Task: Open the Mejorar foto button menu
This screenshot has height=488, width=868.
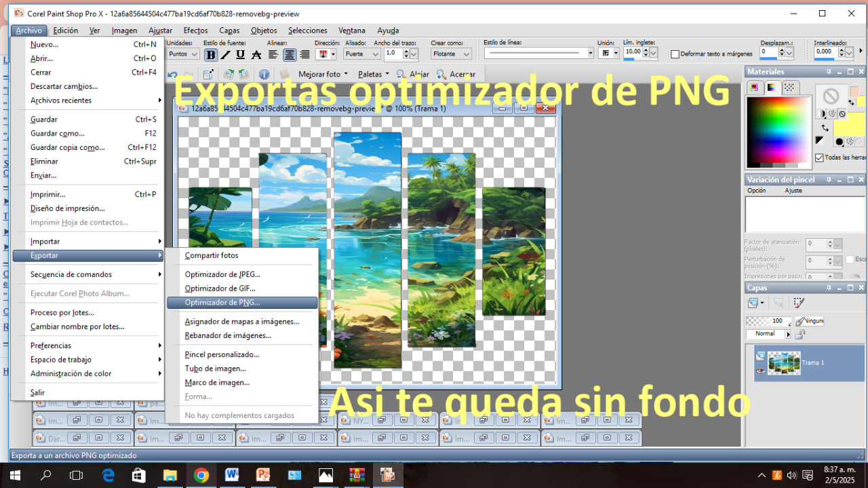Action: 323,74
